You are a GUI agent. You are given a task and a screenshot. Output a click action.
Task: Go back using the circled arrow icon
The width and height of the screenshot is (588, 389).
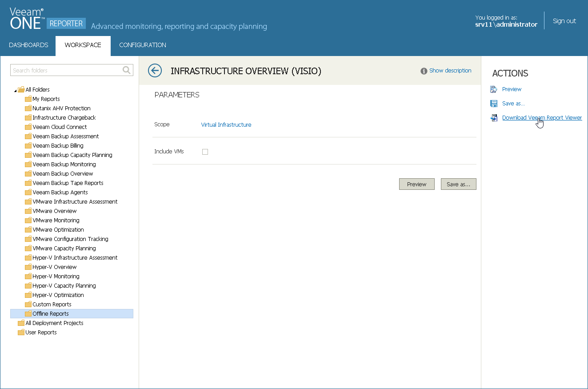[x=155, y=71]
